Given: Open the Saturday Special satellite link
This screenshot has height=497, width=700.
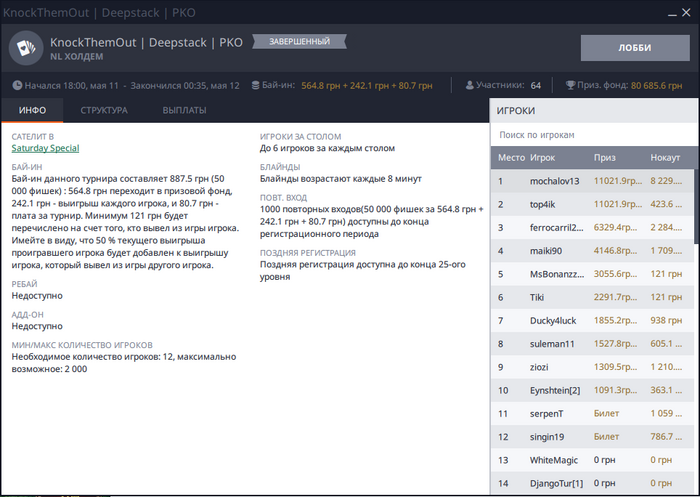Looking at the screenshot, I should [x=45, y=148].
